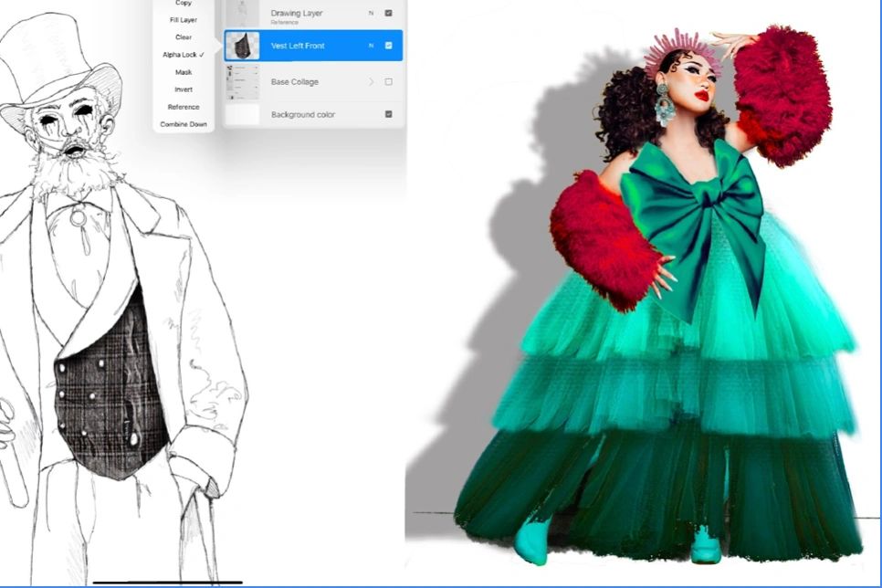Expand the Base Collage layer group
The image size is (882, 588).
370,80
